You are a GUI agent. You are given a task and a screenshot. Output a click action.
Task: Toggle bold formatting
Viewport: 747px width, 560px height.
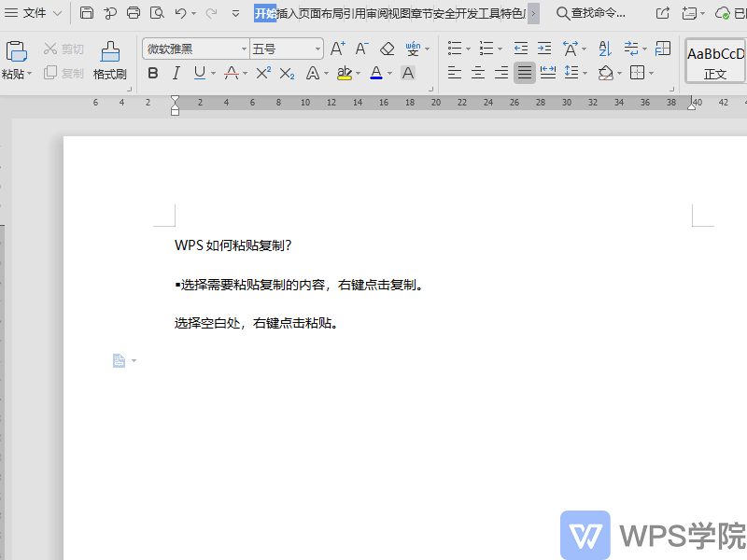(152, 72)
